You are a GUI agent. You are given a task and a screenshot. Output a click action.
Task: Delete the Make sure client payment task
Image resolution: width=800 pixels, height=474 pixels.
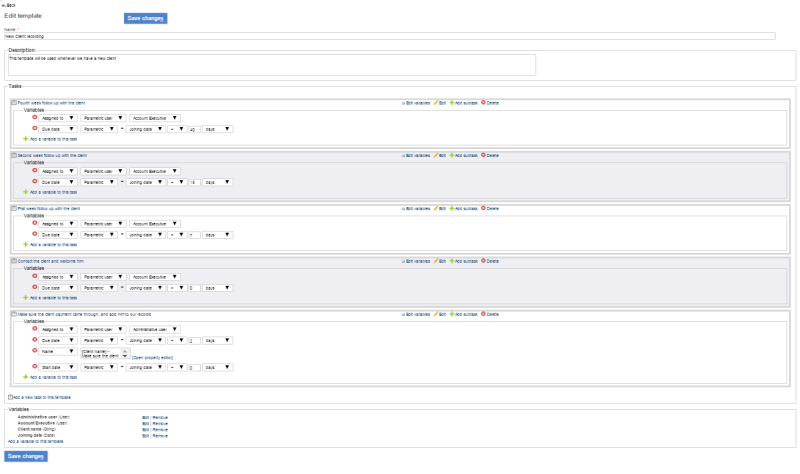(x=489, y=314)
